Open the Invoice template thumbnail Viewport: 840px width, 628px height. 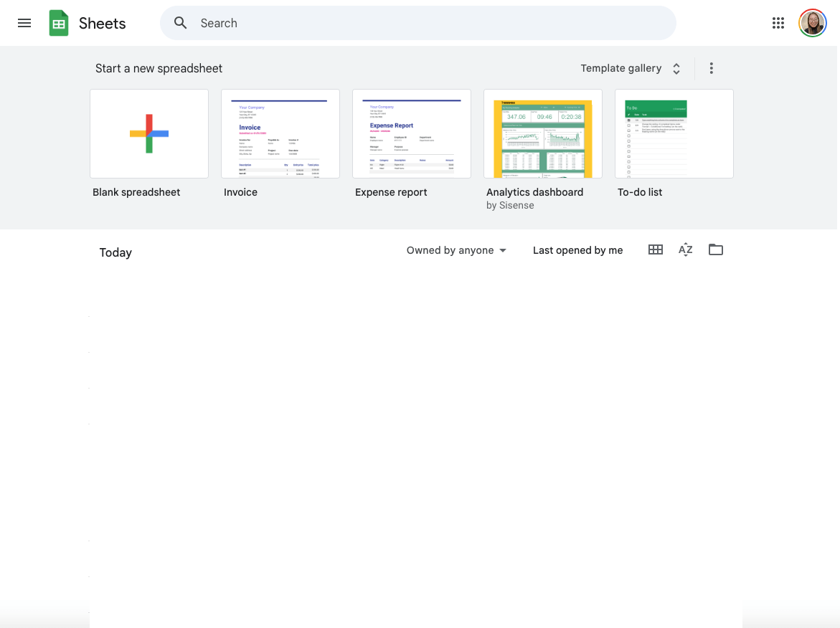(280, 134)
